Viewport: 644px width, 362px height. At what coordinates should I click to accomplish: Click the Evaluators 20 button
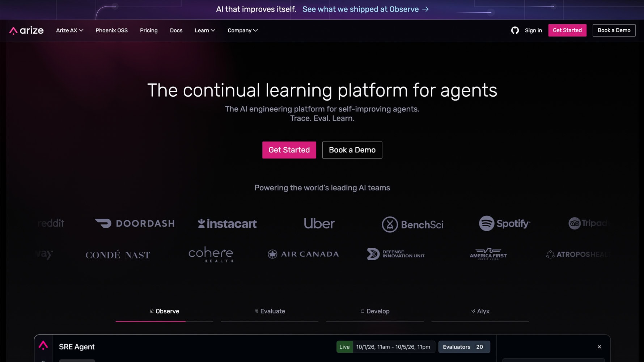464,347
